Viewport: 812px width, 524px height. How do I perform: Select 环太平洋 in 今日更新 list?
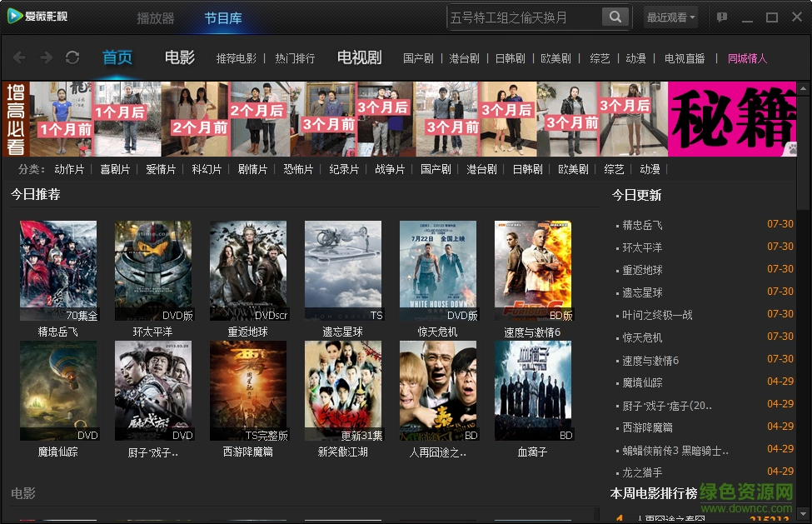pos(642,247)
